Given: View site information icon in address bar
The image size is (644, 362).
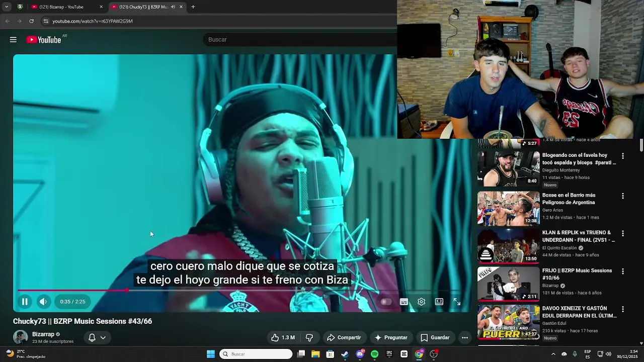Looking at the screenshot, I should pos(46,21).
